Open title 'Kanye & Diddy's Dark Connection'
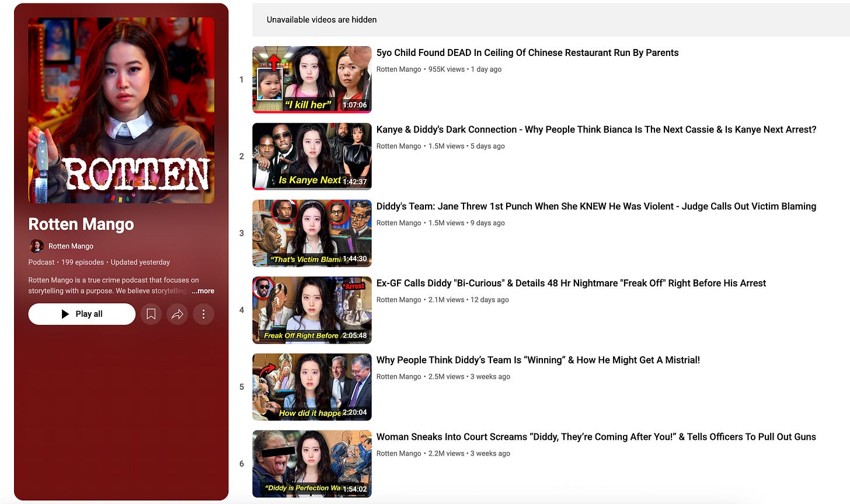Screen dimensions: 850x504 (x=596, y=129)
